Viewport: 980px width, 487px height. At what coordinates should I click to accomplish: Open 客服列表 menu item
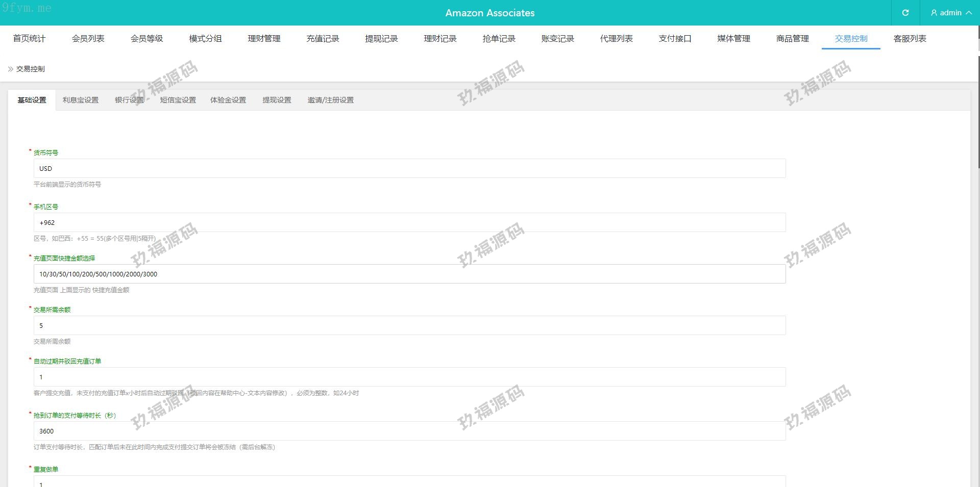(x=910, y=39)
